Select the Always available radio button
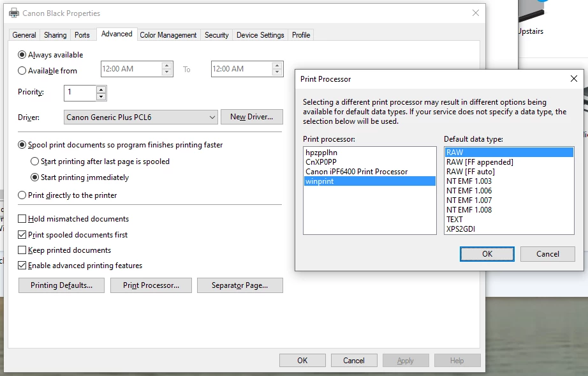The height and width of the screenshot is (376, 588). [x=22, y=55]
